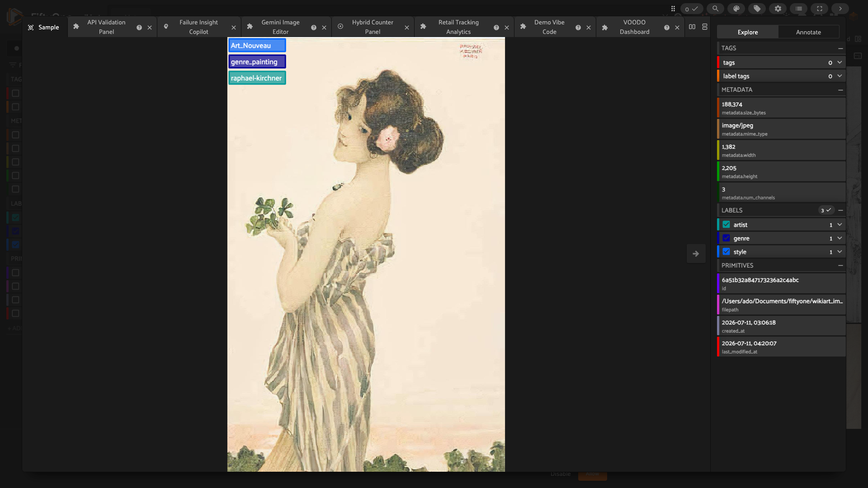Image resolution: width=868 pixels, height=488 pixels.
Task: Click the filepath entry in PRIMITIVES
Action: point(781,305)
